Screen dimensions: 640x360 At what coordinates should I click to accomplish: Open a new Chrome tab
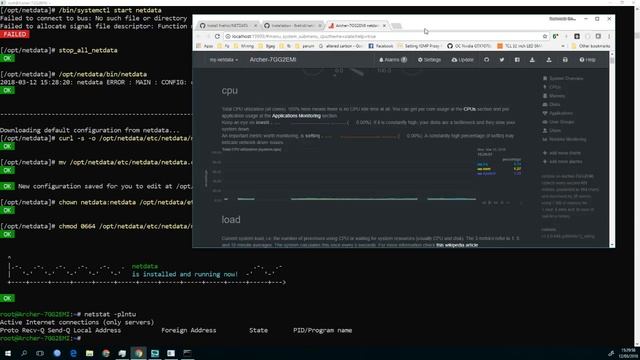pyautogui.click(x=396, y=26)
